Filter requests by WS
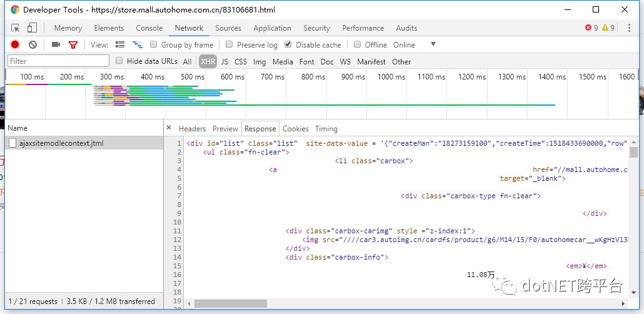 (345, 62)
